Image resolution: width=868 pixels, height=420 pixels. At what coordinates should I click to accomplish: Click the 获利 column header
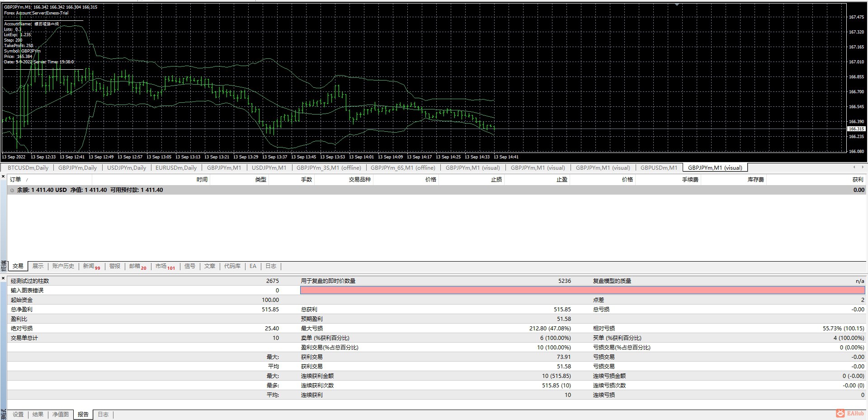[x=858, y=180]
